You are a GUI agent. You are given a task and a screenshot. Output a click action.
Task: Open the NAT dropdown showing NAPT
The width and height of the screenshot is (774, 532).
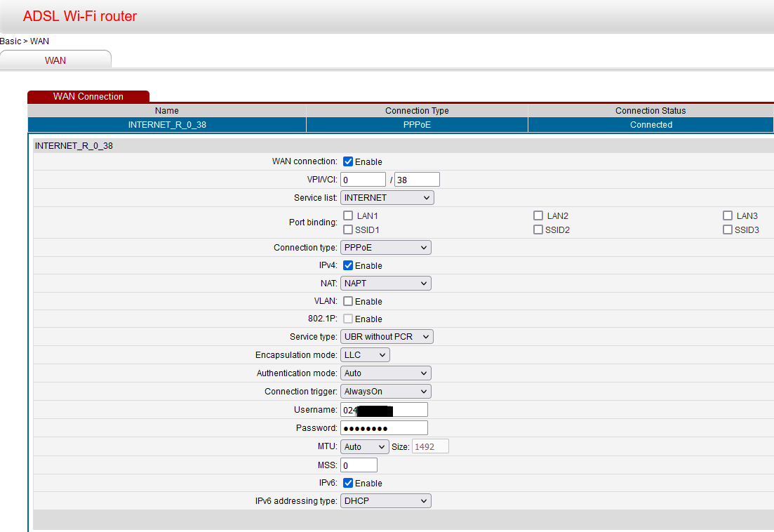[x=385, y=284]
